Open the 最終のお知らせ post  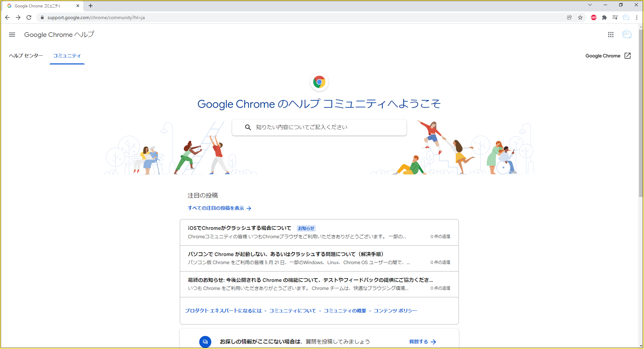pos(319,284)
